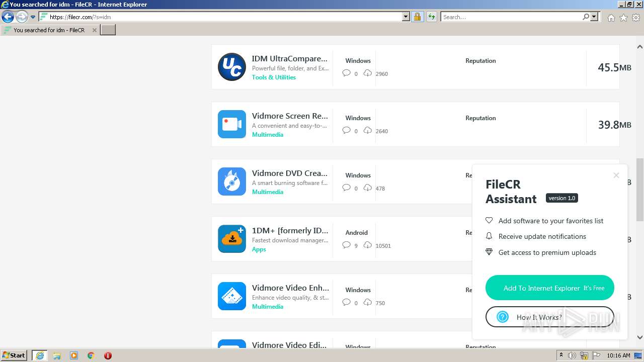Viewport: 644px width, 362px height.
Task: Open the file explorer taskbar icon
Action: (57, 355)
